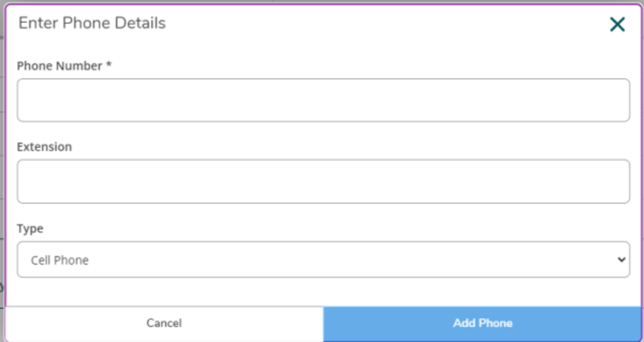Click the Extension label
The height and width of the screenshot is (342, 644).
[44, 147]
